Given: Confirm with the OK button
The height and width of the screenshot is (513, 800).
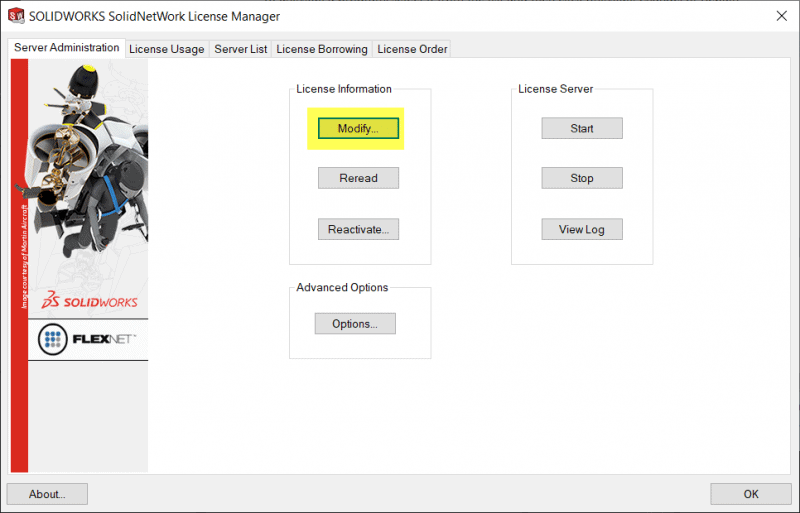Looking at the screenshot, I should coord(750,494).
